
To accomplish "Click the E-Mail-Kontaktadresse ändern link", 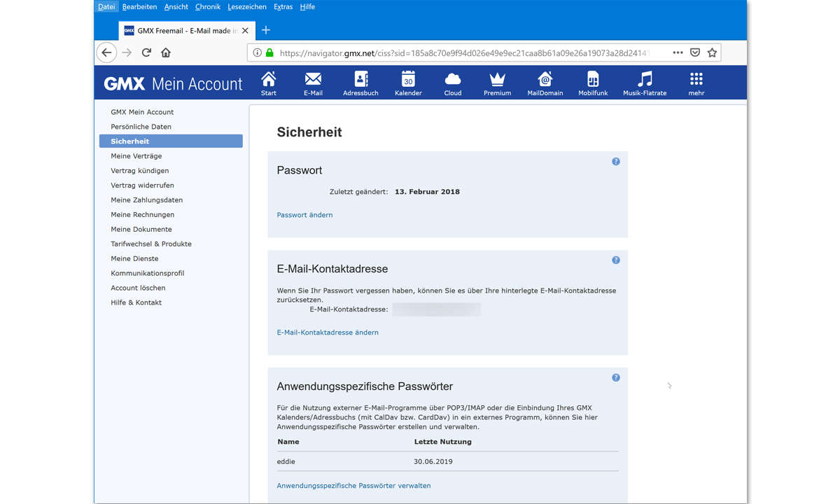I will point(328,332).
